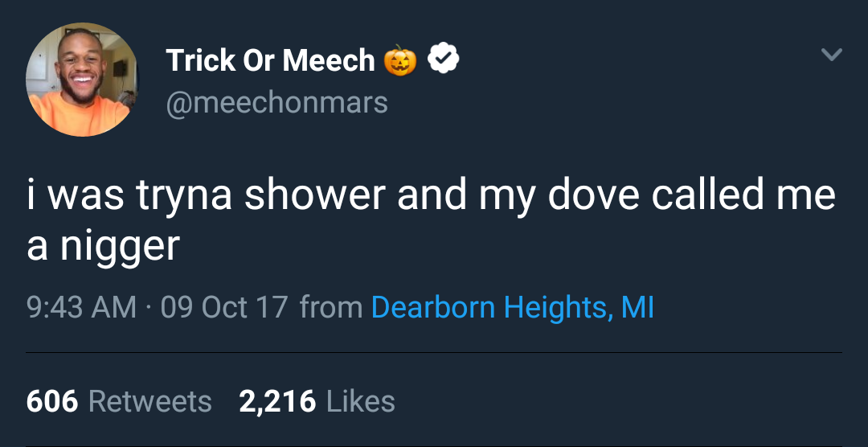Click the word 'from' before the location
The image size is (868, 447).
330,307
